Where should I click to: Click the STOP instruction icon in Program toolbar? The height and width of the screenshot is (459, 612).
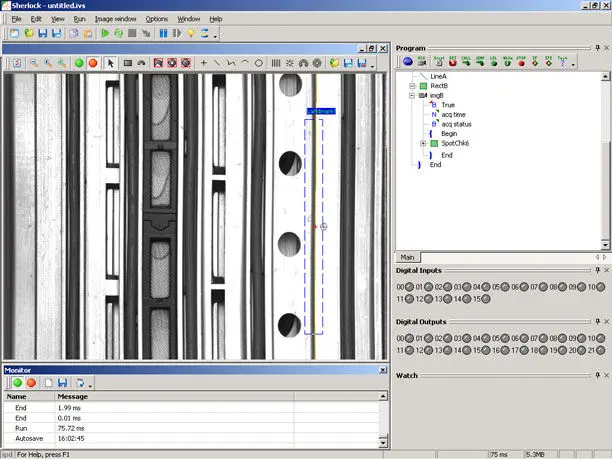coord(519,62)
